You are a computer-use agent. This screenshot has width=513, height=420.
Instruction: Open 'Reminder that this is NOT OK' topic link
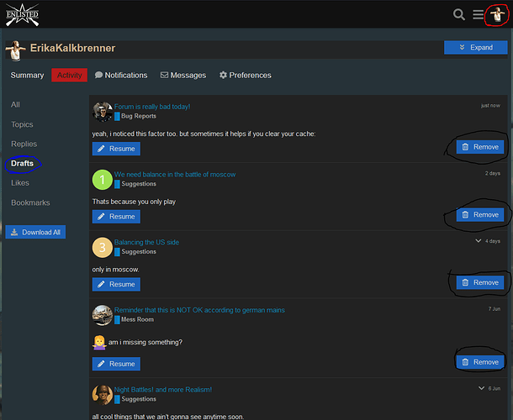coord(199,310)
